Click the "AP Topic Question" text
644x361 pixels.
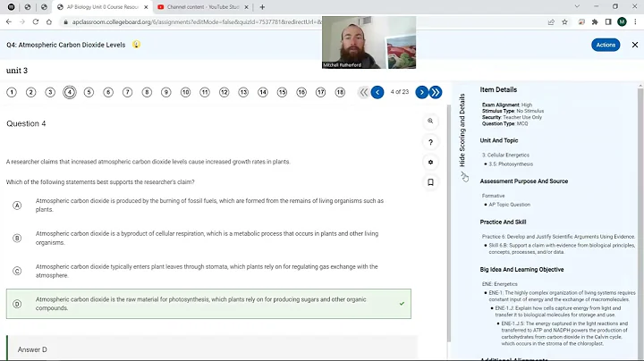[x=509, y=205]
